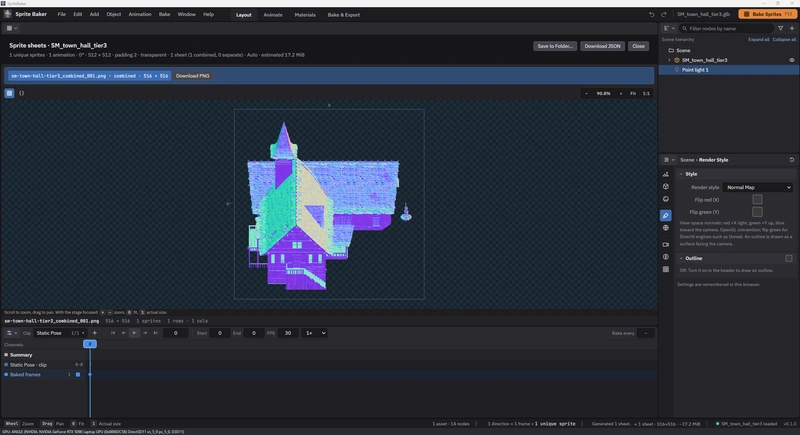The width and height of the screenshot is (800, 435).
Task: Switch to the Layout workspace tab
Action: pos(243,15)
